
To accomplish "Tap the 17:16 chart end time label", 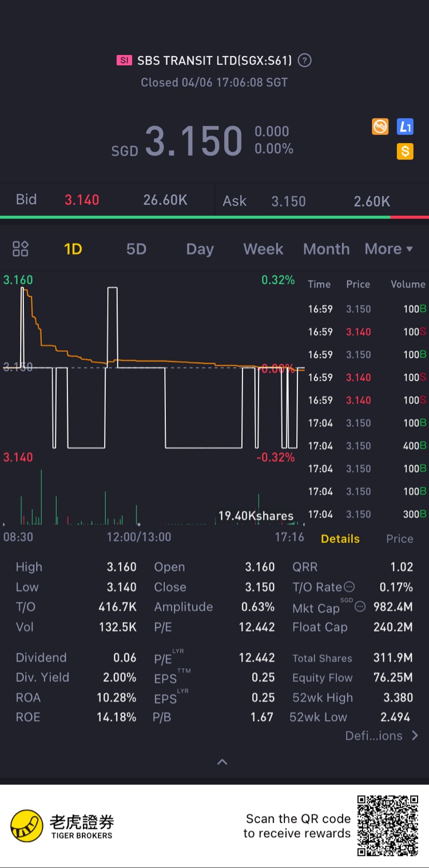I will click(x=289, y=537).
